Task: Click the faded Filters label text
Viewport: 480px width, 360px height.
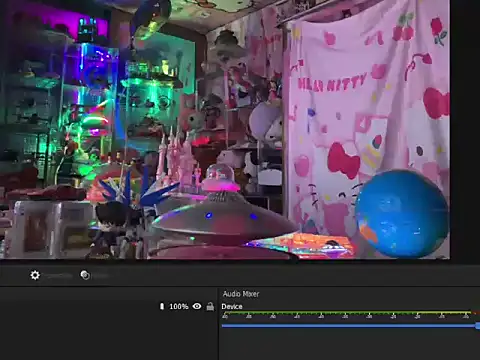Action: tap(100, 276)
